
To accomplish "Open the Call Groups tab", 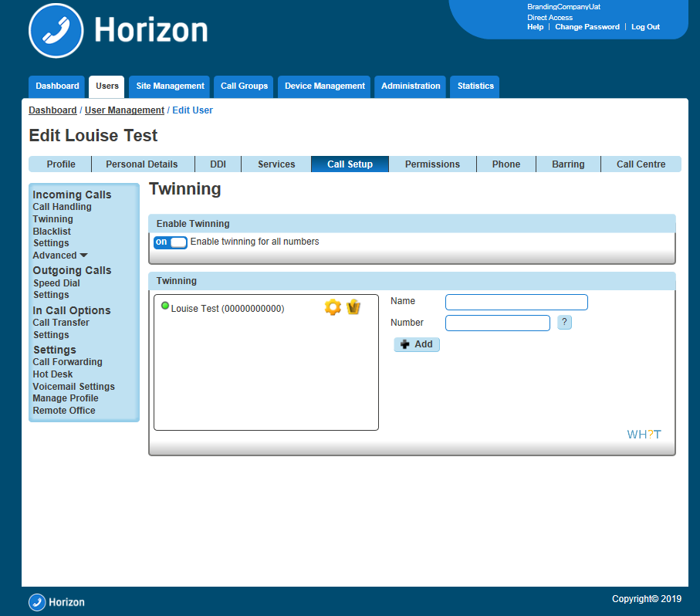I will [x=244, y=86].
